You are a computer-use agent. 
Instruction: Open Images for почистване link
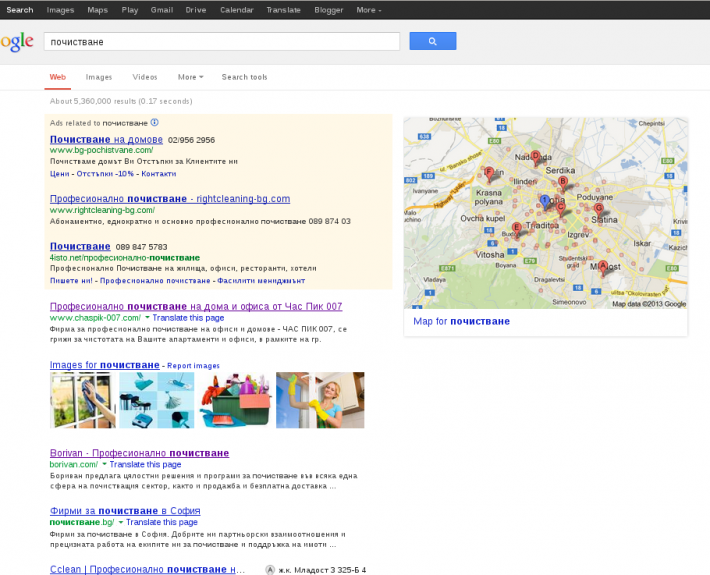pyautogui.click(x=105, y=365)
